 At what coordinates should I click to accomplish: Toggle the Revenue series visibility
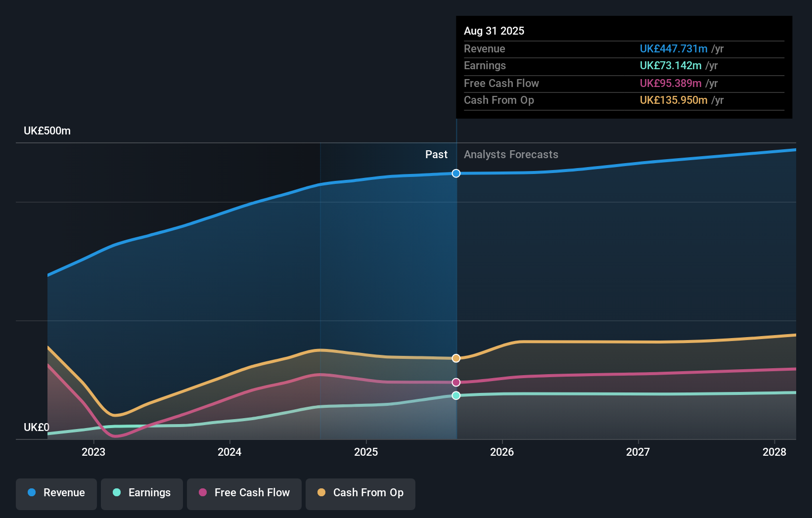click(56, 493)
